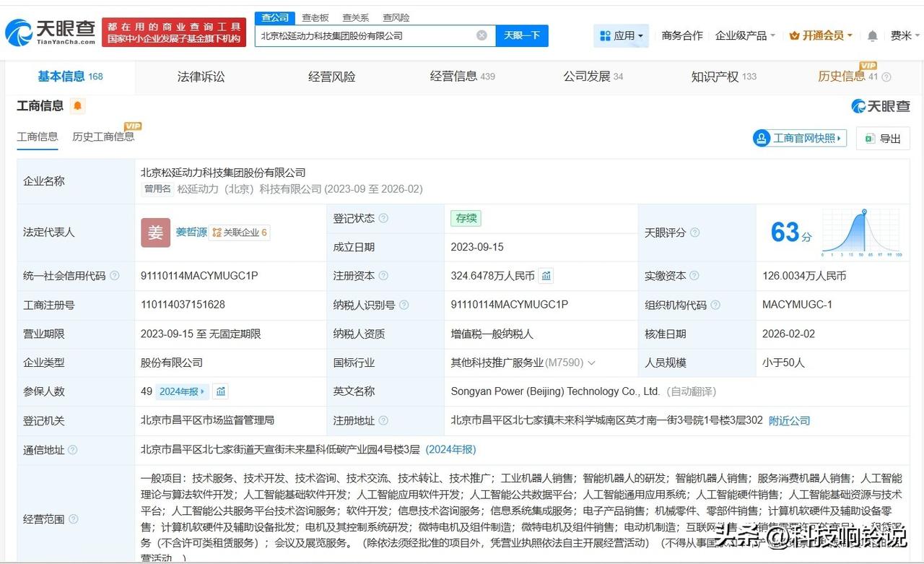Click the 实缴资本 value 126.0034万人民币
924x564 pixels.
(x=804, y=276)
